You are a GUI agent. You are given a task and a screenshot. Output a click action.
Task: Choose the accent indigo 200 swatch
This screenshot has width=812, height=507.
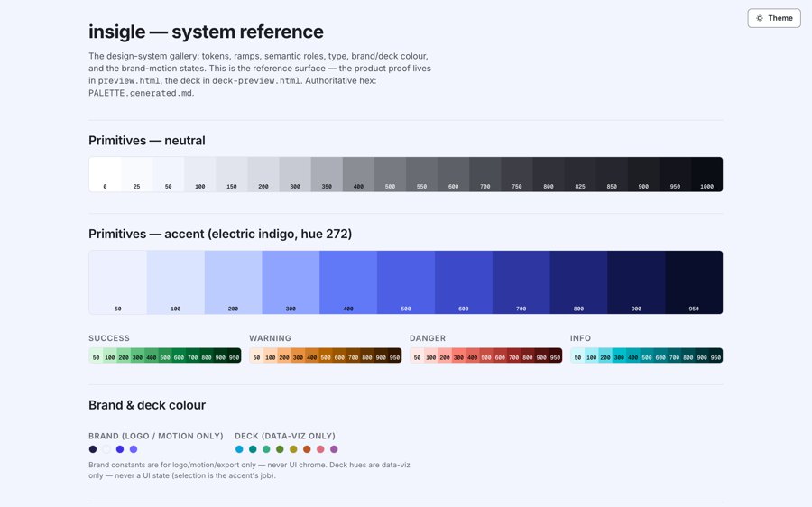tap(233, 282)
